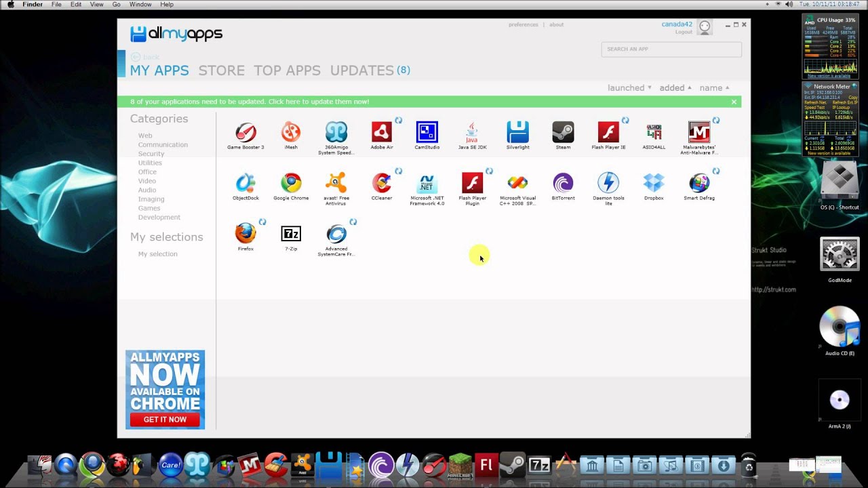Open Advanced SystemCare Free icon

336,234
